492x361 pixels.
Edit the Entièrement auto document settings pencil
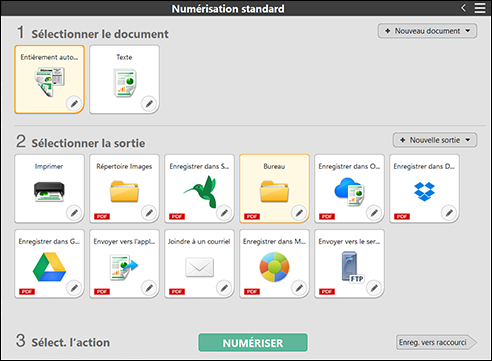pyautogui.click(x=74, y=104)
